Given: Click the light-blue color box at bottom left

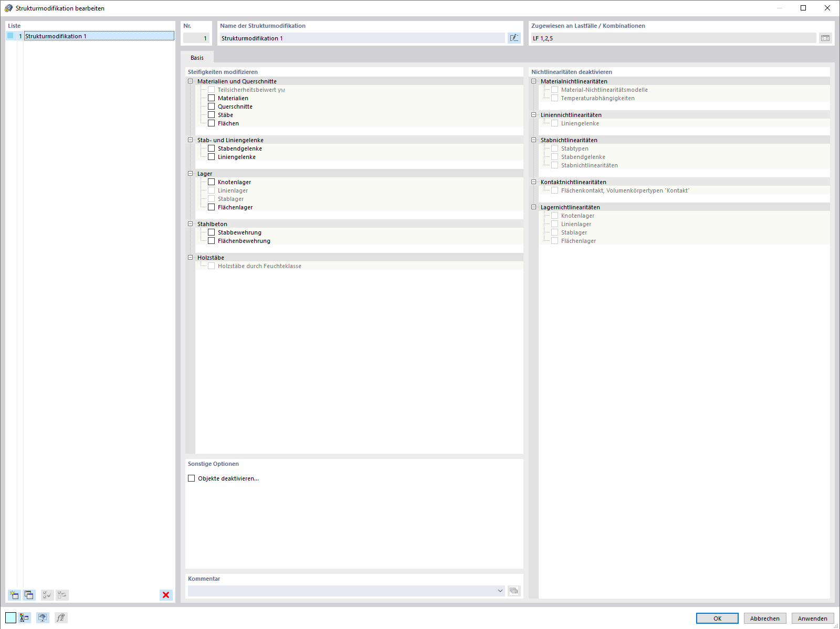Looking at the screenshot, I should [11, 617].
